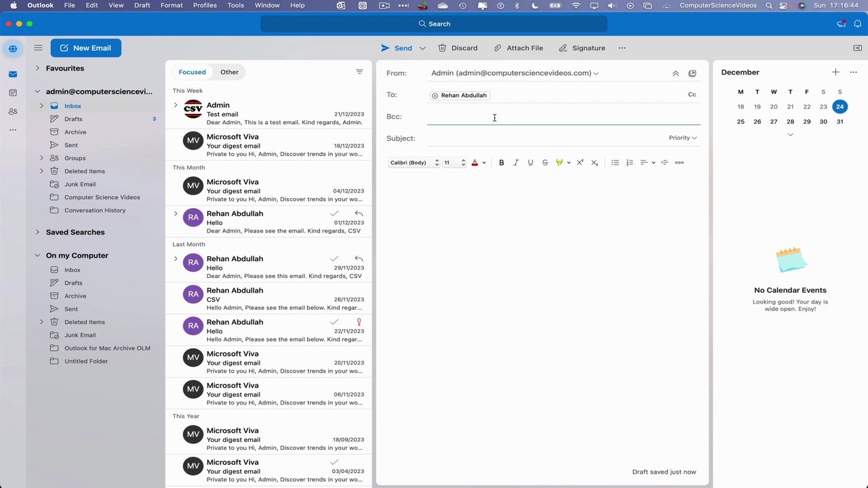Image resolution: width=868 pixels, height=488 pixels.
Task: Add a Cc field
Action: point(692,95)
